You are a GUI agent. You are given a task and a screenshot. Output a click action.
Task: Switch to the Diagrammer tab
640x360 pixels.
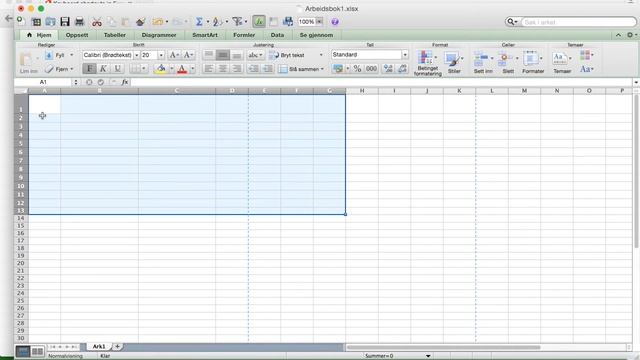[x=159, y=35]
